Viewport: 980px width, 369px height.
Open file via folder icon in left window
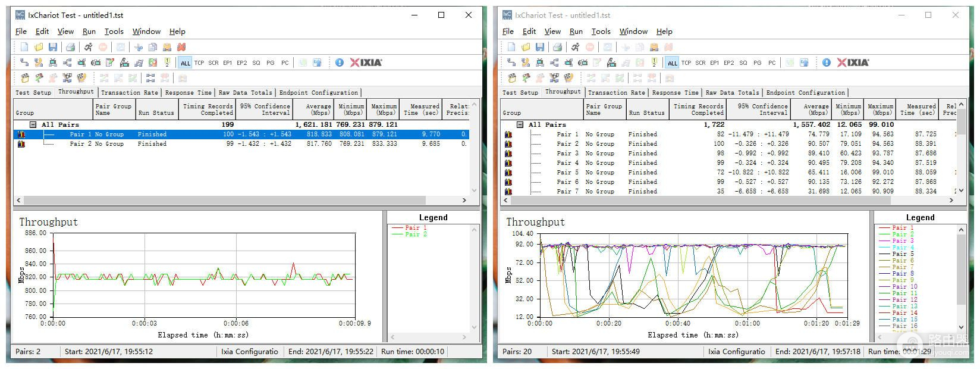(39, 47)
